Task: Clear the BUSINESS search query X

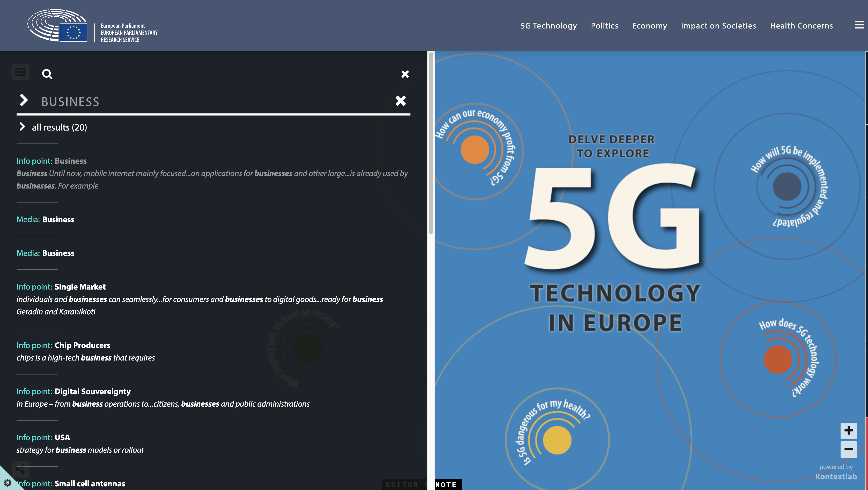Action: (400, 100)
